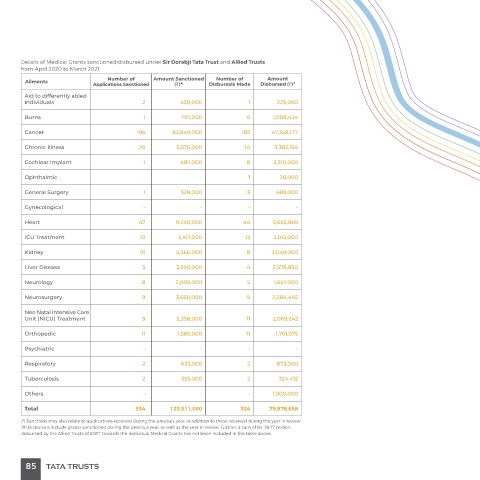The width and height of the screenshot is (480, 480).
Task: Click the TATA TRUSTS footer text
Action: click(x=72, y=467)
